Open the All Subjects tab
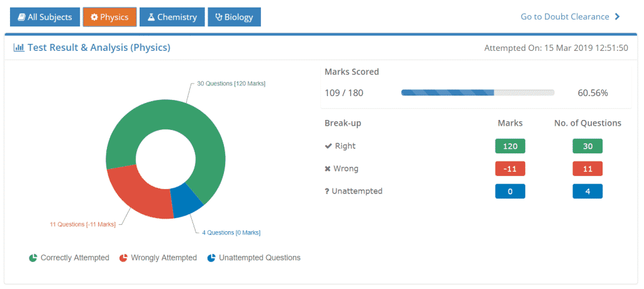644x289 pixels. tap(45, 17)
